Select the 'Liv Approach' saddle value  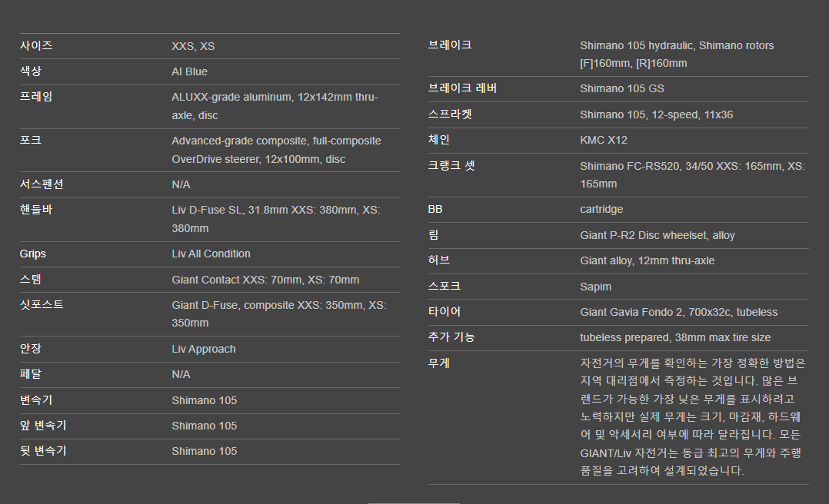coord(204,350)
